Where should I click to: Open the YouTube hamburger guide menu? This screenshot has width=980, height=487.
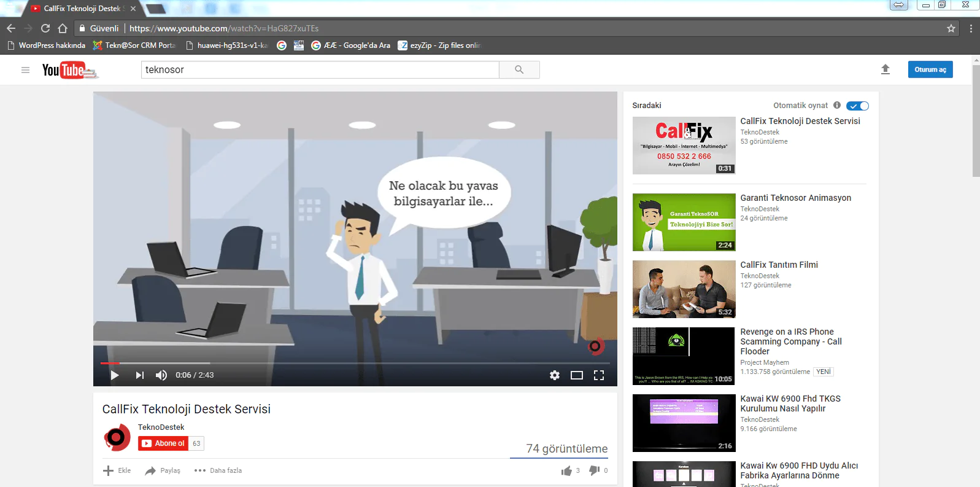25,70
